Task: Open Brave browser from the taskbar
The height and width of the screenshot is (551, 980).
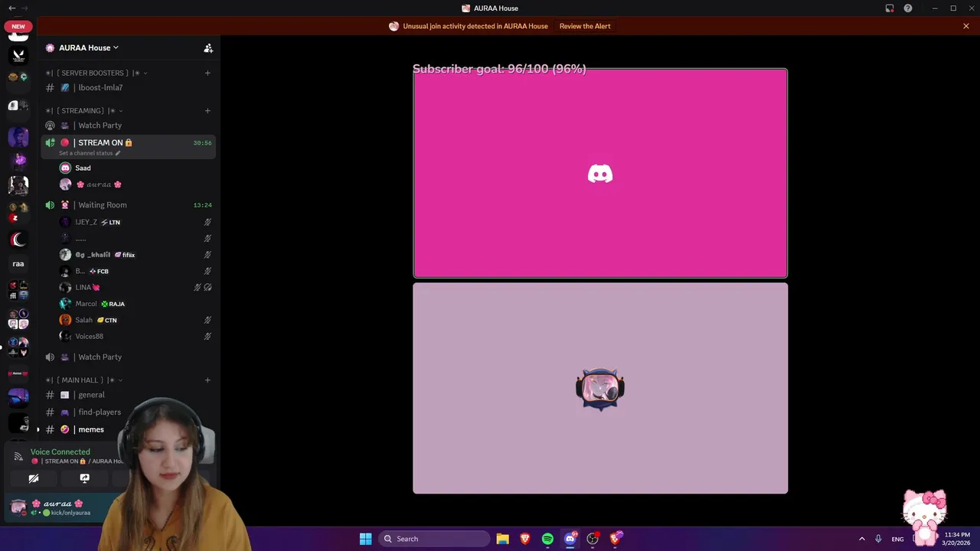Action: click(x=525, y=539)
